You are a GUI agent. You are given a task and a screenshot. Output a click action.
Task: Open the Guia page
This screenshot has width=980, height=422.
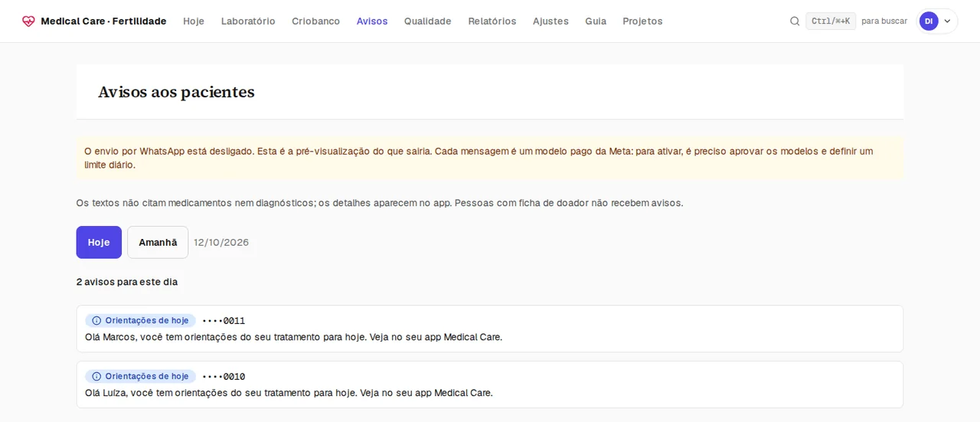596,21
